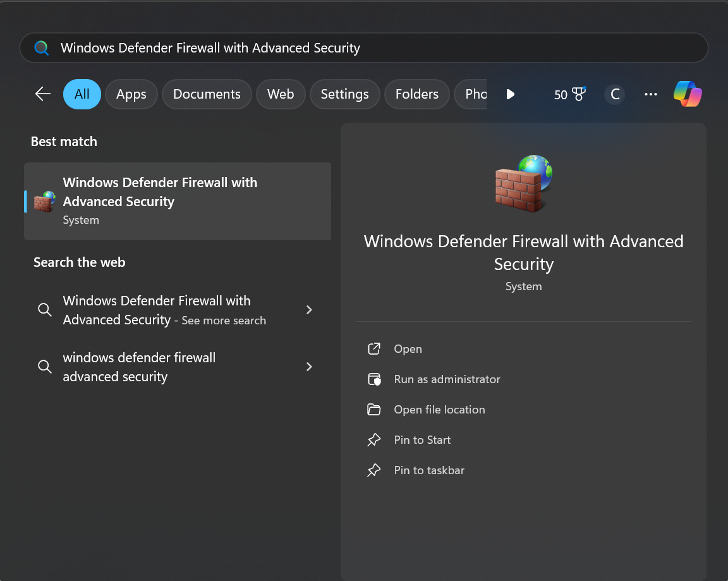Click Open in the details pane

tap(408, 349)
